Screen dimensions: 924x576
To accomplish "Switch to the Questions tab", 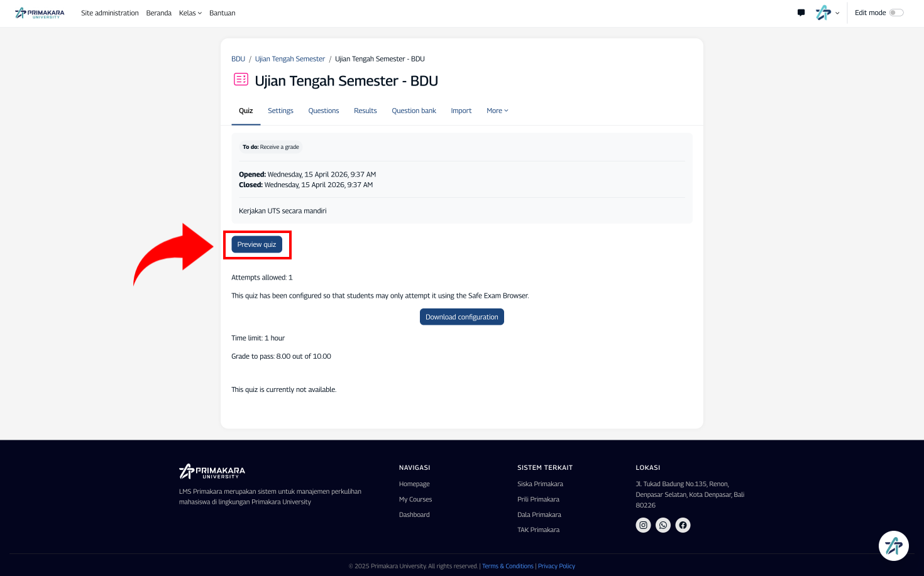I will coord(324,111).
